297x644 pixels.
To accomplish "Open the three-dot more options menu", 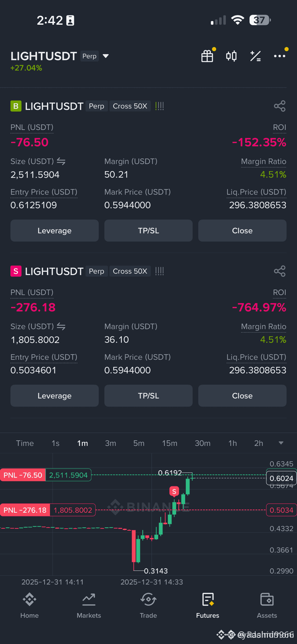I will 280,56.
